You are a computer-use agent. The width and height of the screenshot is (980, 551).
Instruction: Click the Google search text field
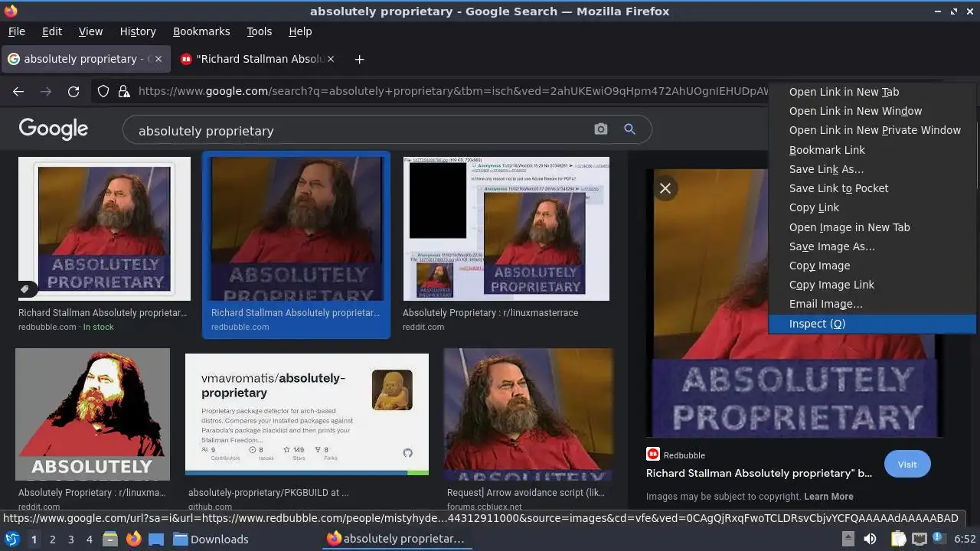[x=360, y=130]
